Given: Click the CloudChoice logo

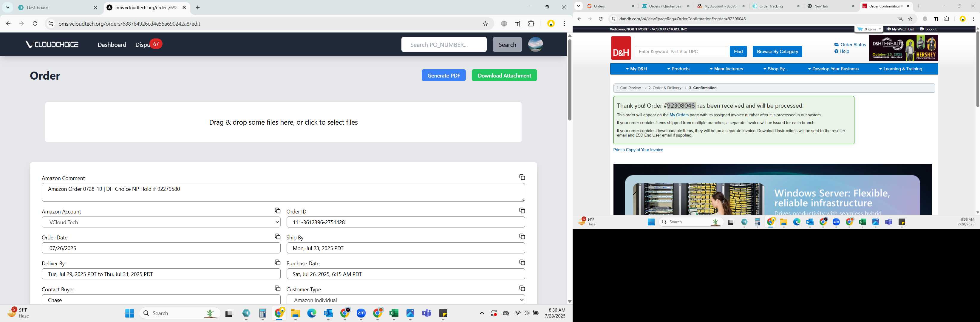Looking at the screenshot, I should tap(52, 44).
